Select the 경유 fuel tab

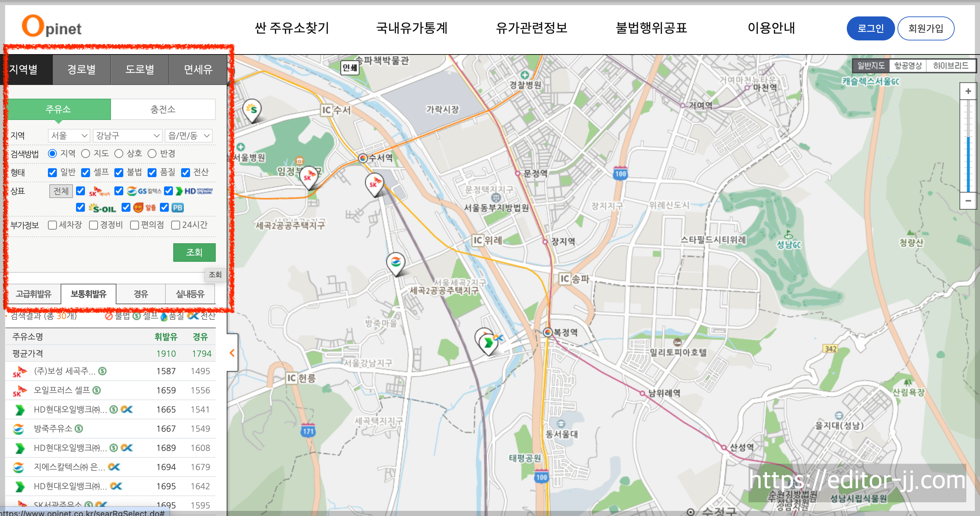pyautogui.click(x=140, y=294)
